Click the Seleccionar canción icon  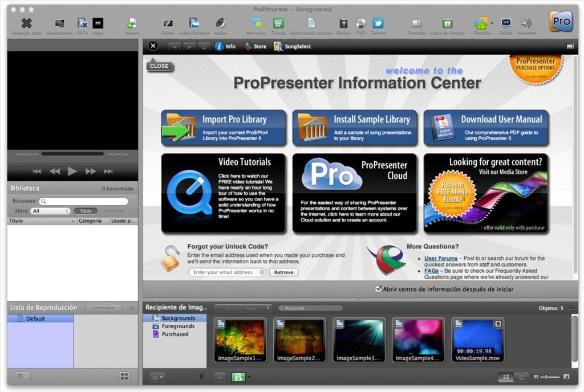click(311, 23)
